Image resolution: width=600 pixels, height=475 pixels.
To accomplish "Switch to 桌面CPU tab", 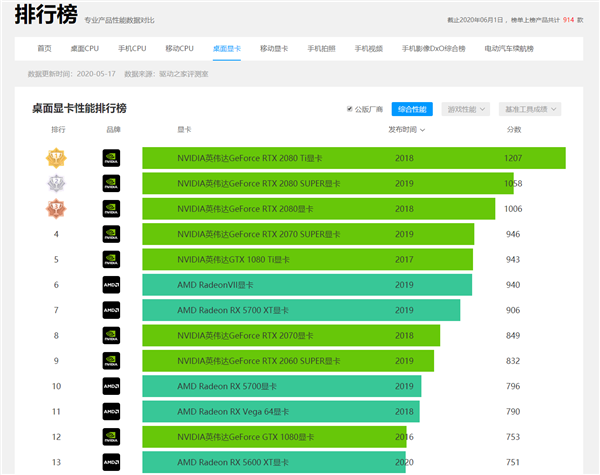I will pyautogui.click(x=85, y=49).
